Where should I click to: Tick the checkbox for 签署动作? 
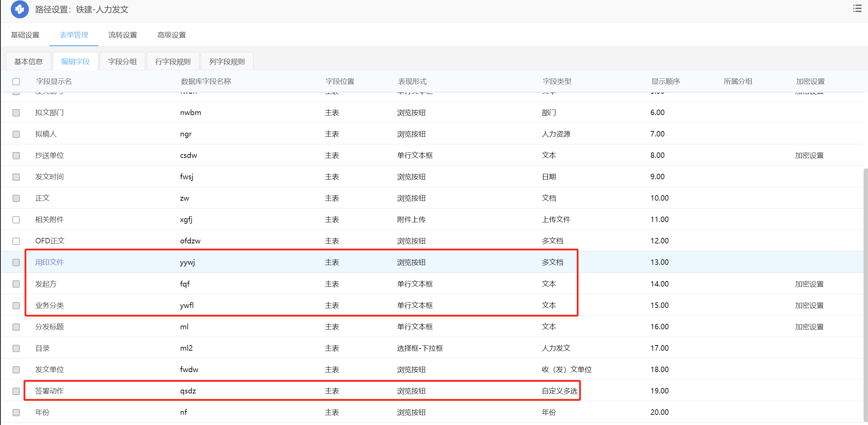pyautogui.click(x=16, y=391)
